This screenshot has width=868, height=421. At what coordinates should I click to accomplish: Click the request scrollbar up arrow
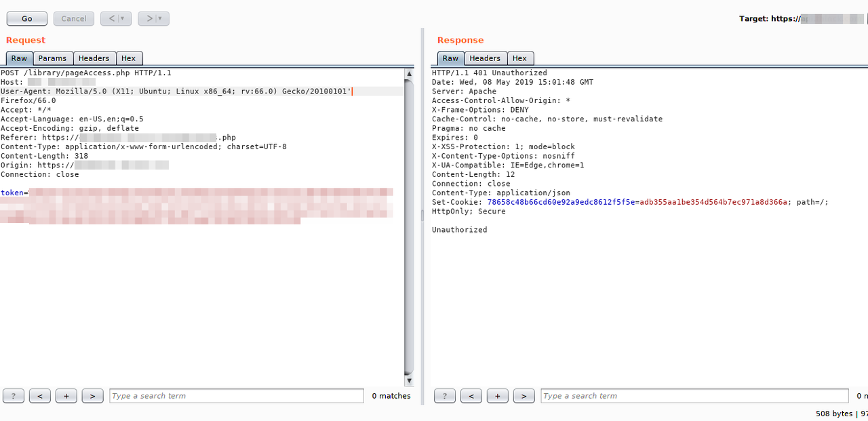click(x=409, y=73)
